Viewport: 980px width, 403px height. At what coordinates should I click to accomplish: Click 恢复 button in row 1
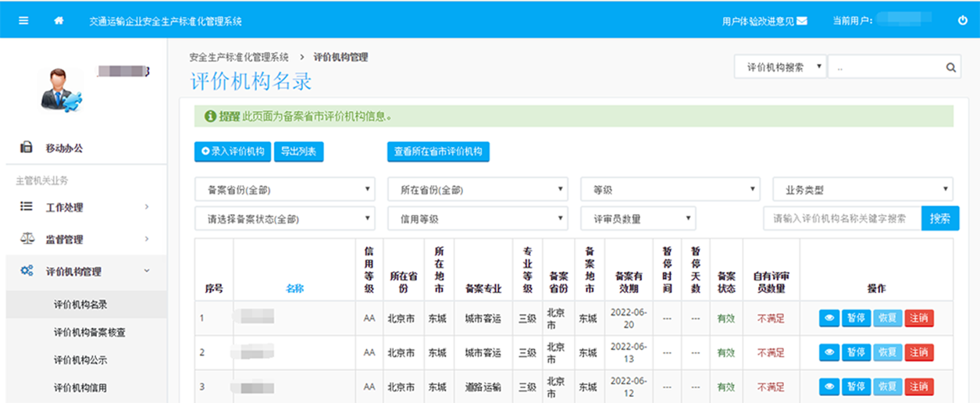coord(888,319)
